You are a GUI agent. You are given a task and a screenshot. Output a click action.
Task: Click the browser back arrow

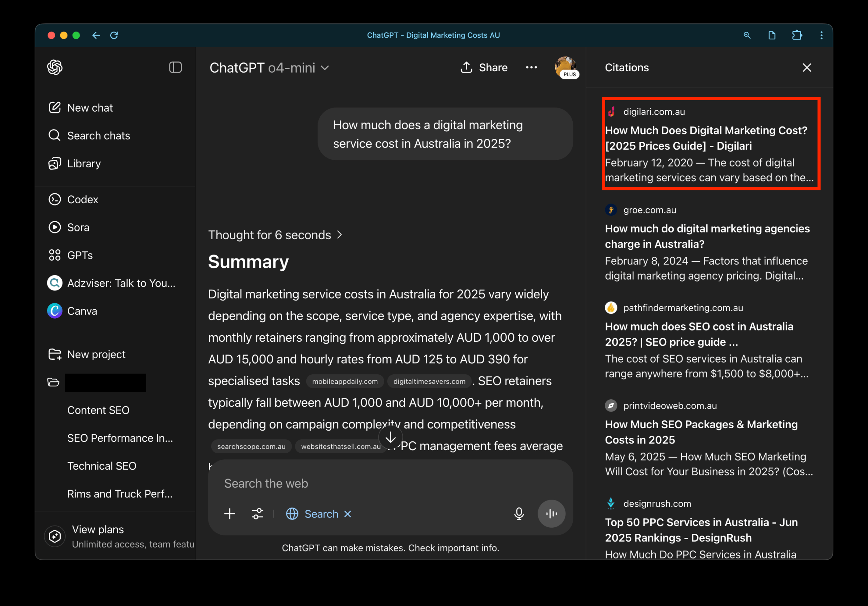pos(96,35)
